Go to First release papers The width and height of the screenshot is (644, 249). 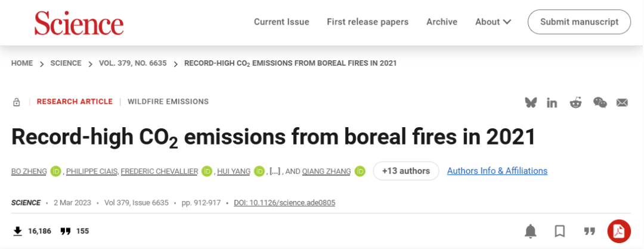(367, 22)
